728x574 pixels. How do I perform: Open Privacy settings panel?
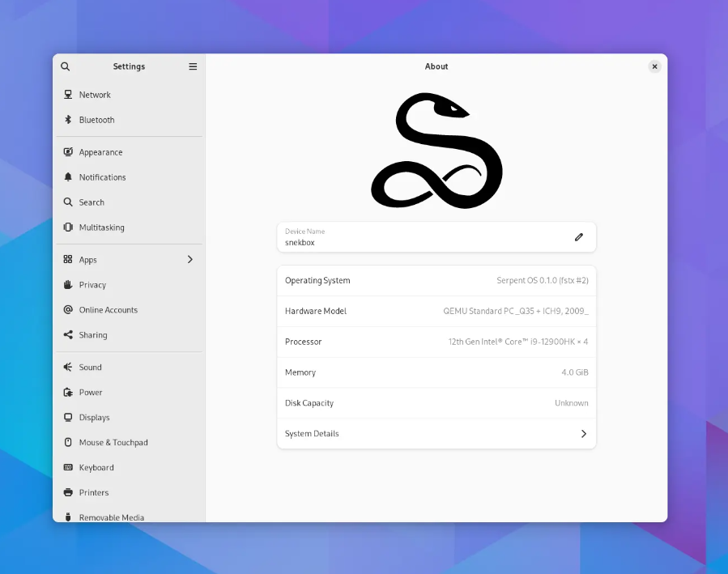[x=129, y=284]
